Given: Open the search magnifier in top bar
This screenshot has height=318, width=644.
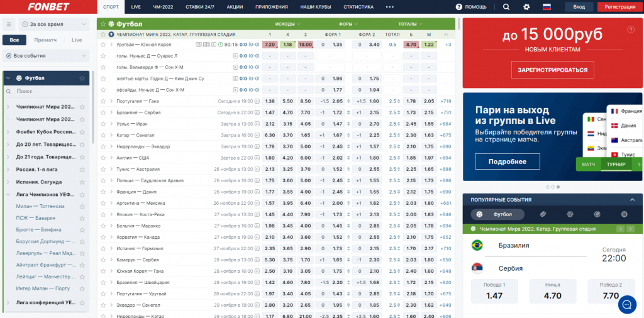Looking at the screenshot, I should [506, 7].
